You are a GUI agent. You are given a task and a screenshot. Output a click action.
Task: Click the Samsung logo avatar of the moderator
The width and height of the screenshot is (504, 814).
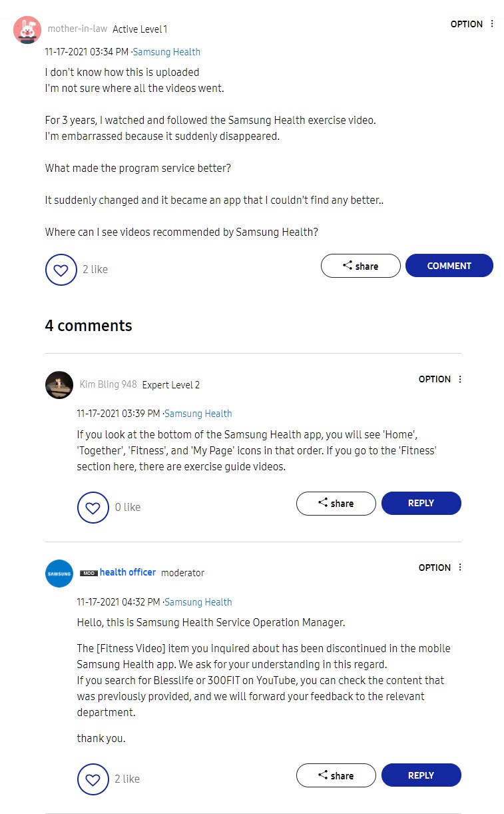point(59,574)
